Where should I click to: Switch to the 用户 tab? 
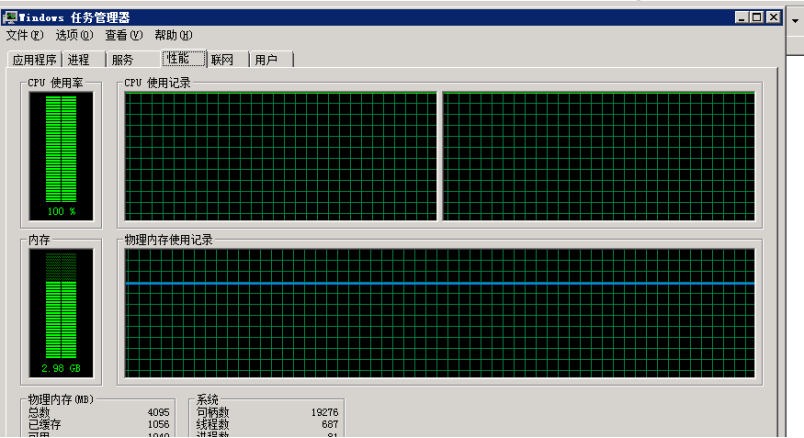coord(271,60)
